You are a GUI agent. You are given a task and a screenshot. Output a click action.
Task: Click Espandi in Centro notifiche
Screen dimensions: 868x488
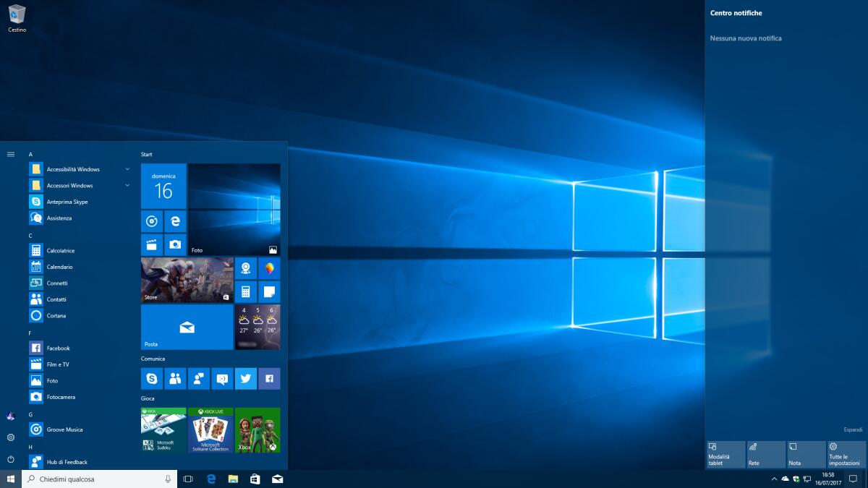coord(853,429)
